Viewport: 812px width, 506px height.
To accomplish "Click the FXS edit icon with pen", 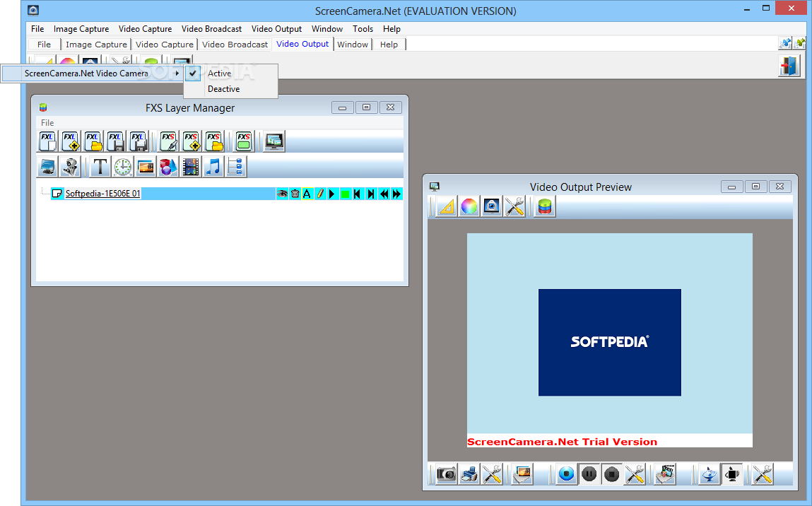I will (x=168, y=141).
